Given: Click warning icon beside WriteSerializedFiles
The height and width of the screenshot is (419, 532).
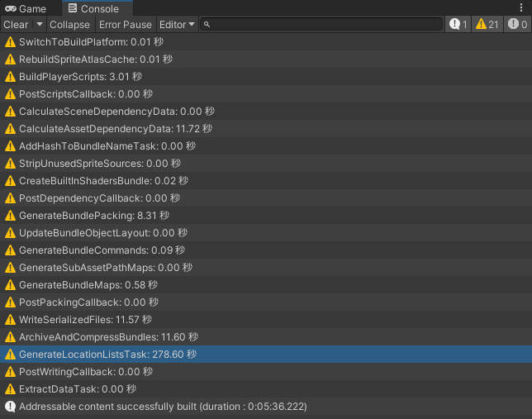Looking at the screenshot, I should coord(10,320).
